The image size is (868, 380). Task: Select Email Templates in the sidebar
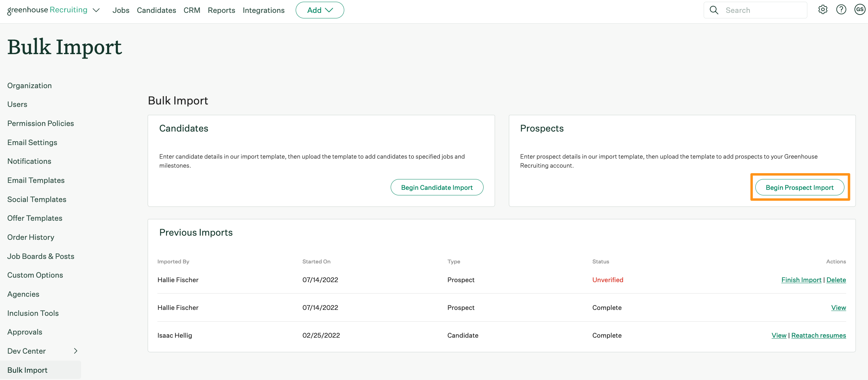coord(36,180)
